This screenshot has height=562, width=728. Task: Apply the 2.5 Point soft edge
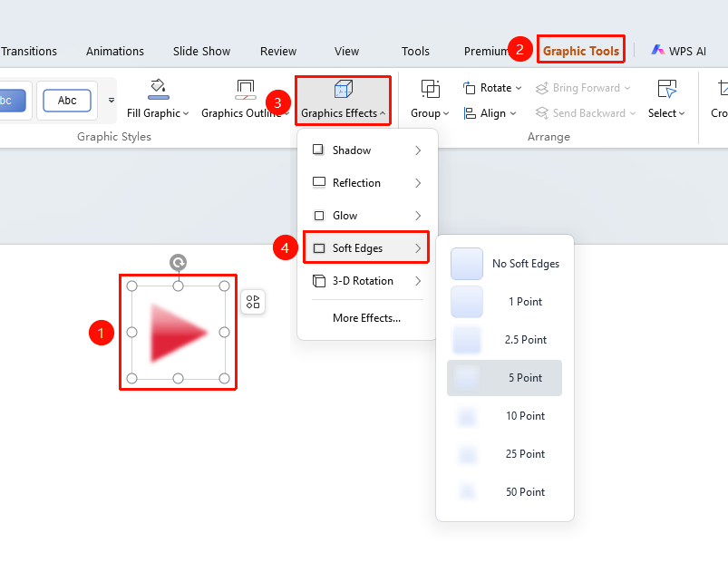coord(504,340)
